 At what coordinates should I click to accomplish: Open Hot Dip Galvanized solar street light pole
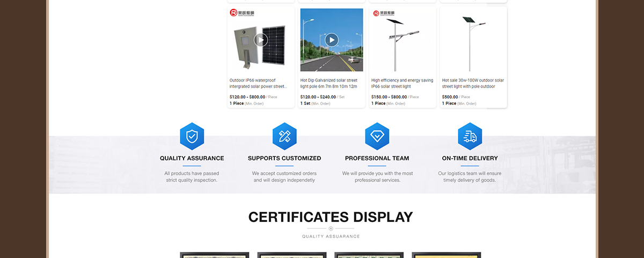click(x=329, y=83)
